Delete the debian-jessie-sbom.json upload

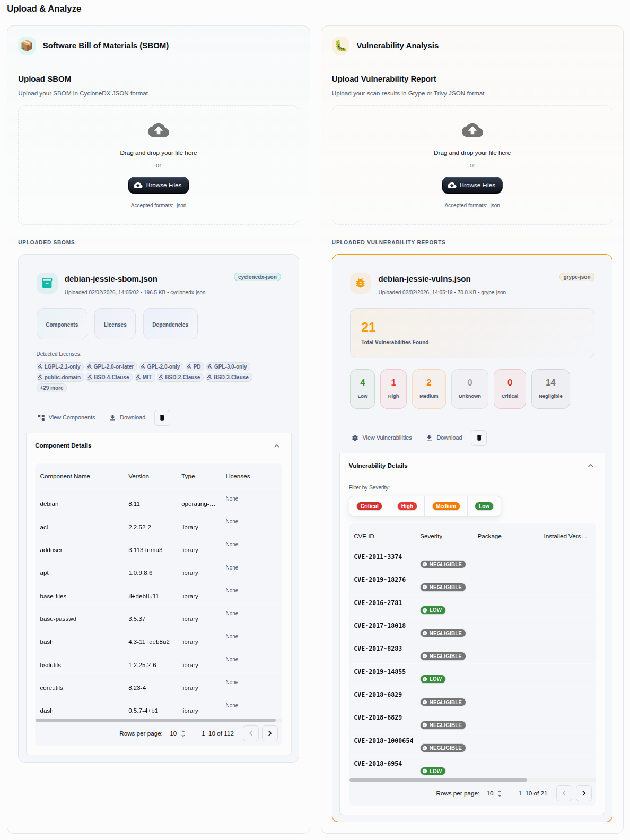click(x=162, y=418)
